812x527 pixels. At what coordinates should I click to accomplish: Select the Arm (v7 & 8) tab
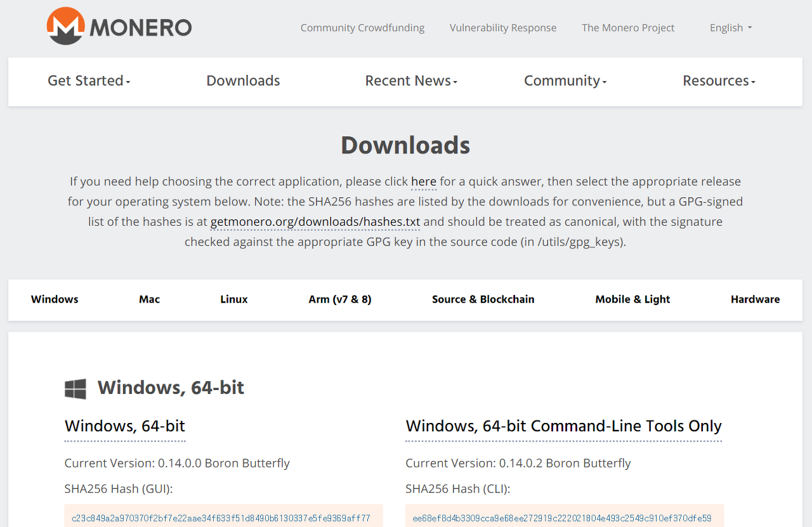(x=340, y=299)
